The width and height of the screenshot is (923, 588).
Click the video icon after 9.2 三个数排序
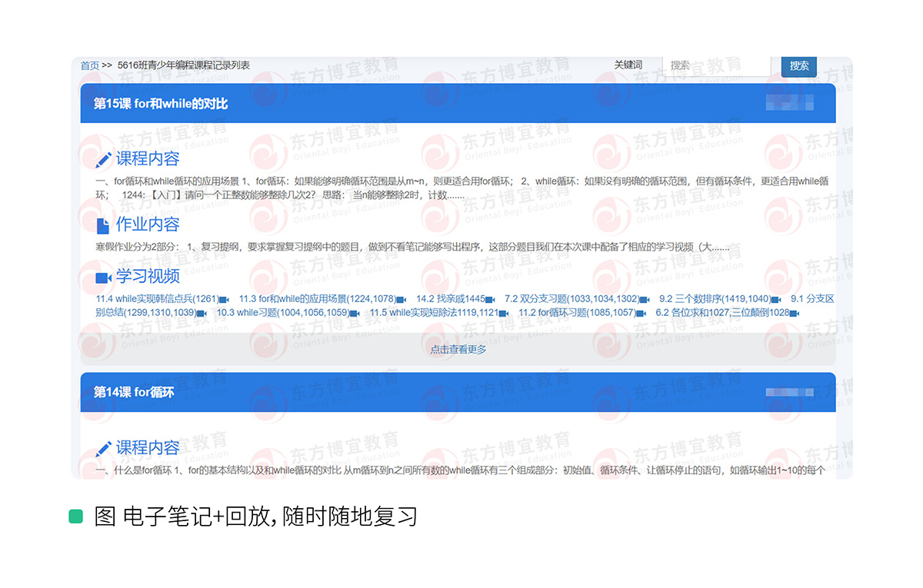click(x=776, y=299)
